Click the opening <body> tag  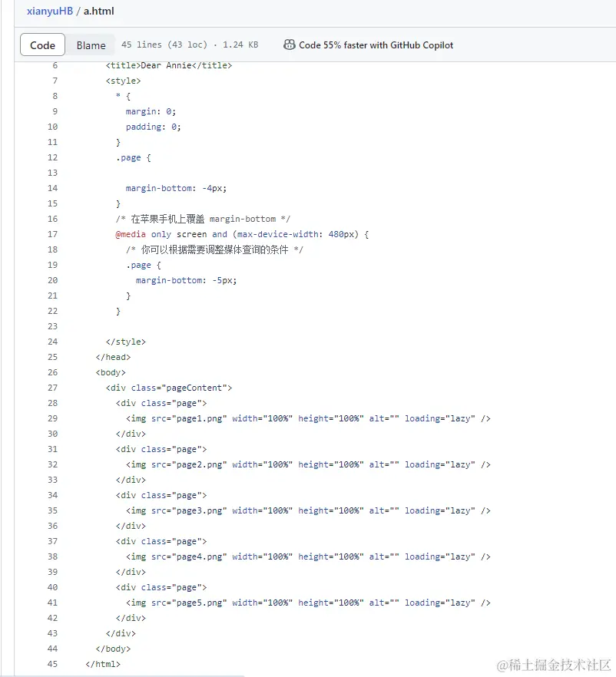pos(111,372)
